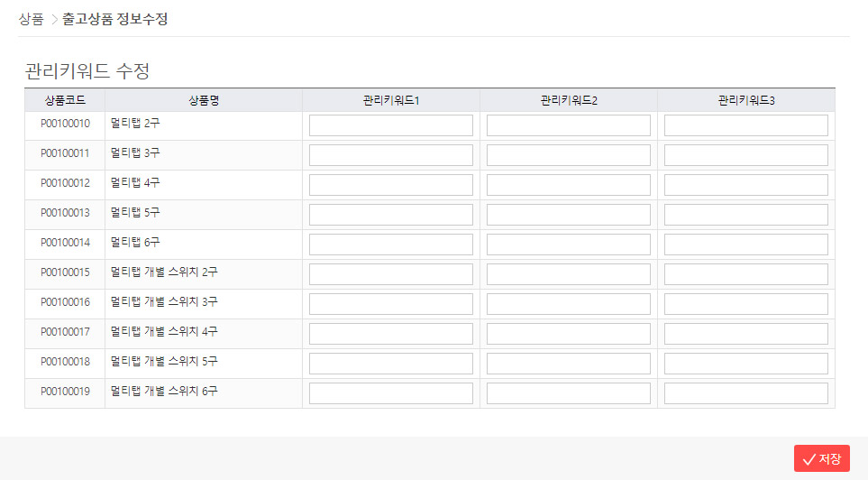The height and width of the screenshot is (480, 868).
Task: Click the 관리키워드2 column header
Action: click(568, 100)
